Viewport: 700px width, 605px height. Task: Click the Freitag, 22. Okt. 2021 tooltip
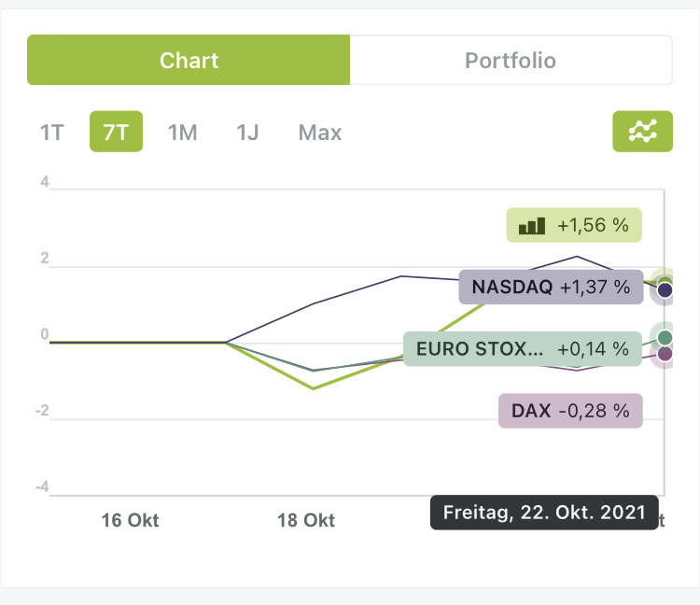pos(544,513)
